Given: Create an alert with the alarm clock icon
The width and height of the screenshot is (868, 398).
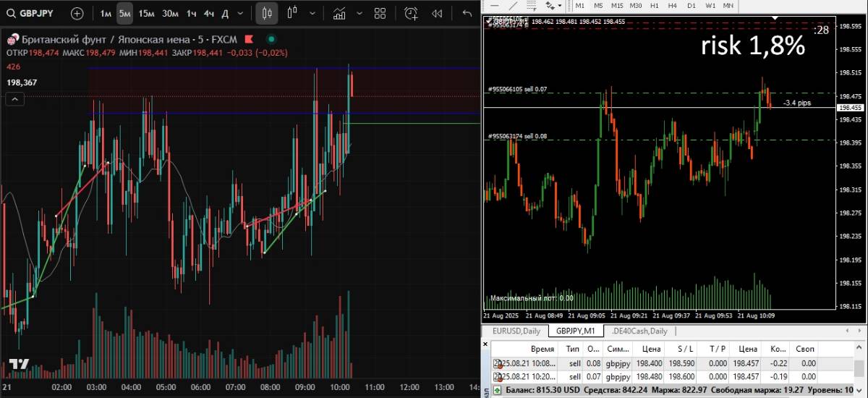Looking at the screenshot, I should pos(411,13).
